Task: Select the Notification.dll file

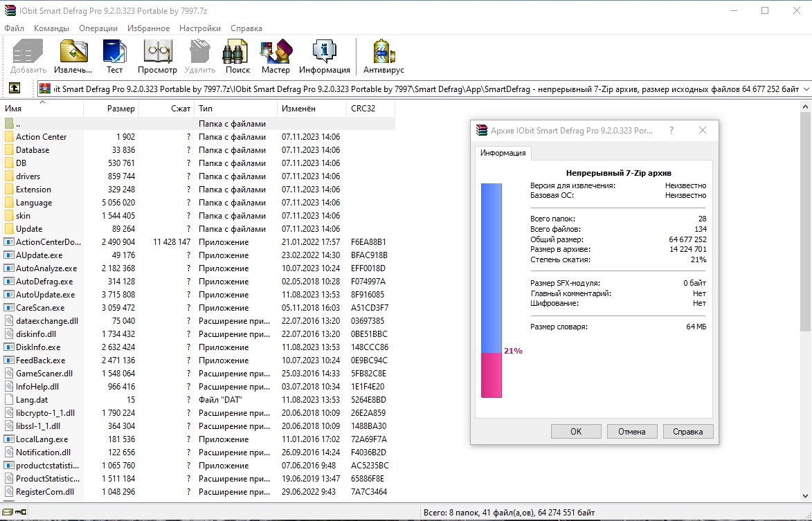Action: tap(43, 453)
